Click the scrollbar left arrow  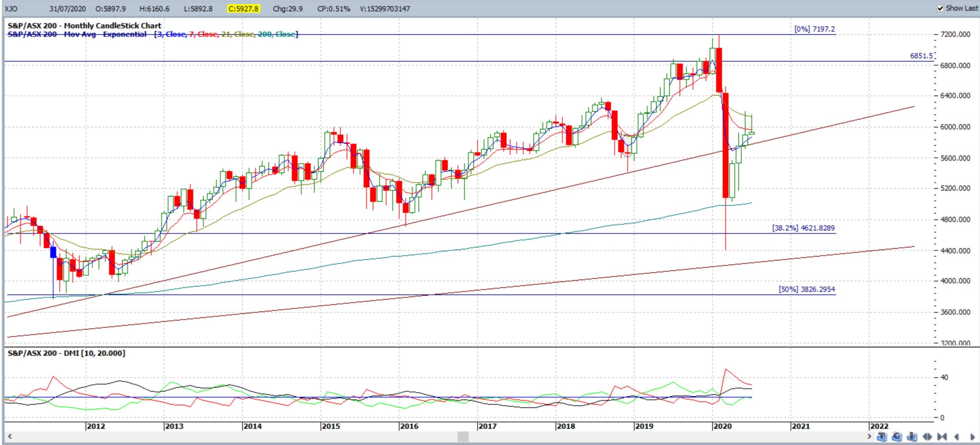click(x=10, y=436)
